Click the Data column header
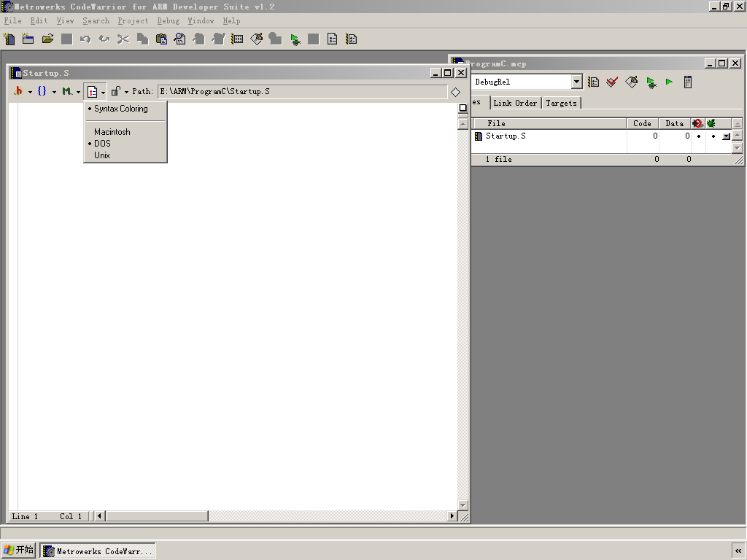Viewport: 747px width, 560px height. [675, 123]
